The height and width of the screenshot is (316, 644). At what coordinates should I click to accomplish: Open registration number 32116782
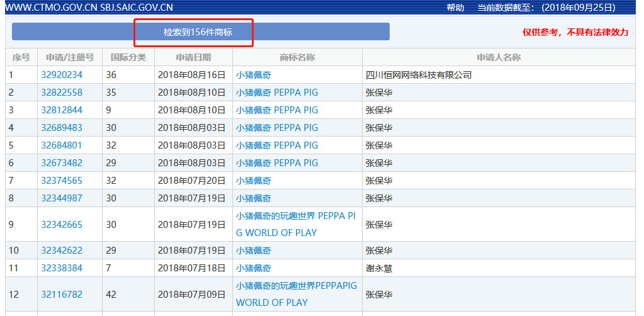click(62, 295)
